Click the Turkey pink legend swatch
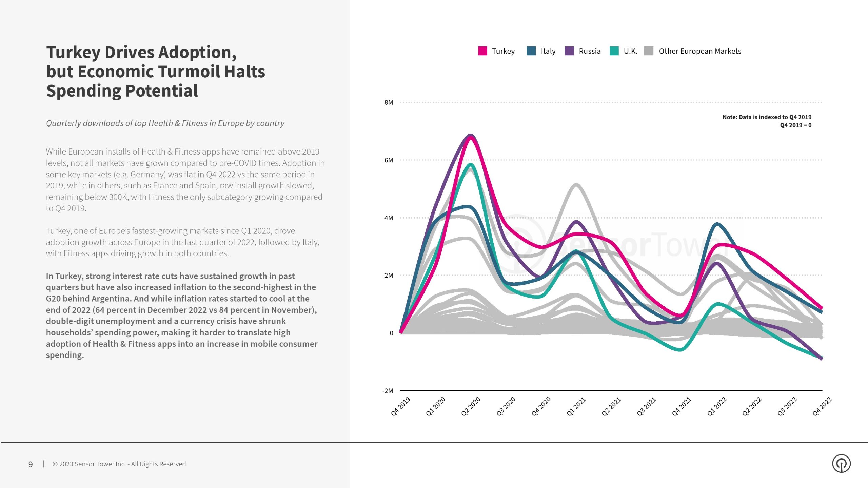This screenshot has height=488, width=868. (x=482, y=51)
